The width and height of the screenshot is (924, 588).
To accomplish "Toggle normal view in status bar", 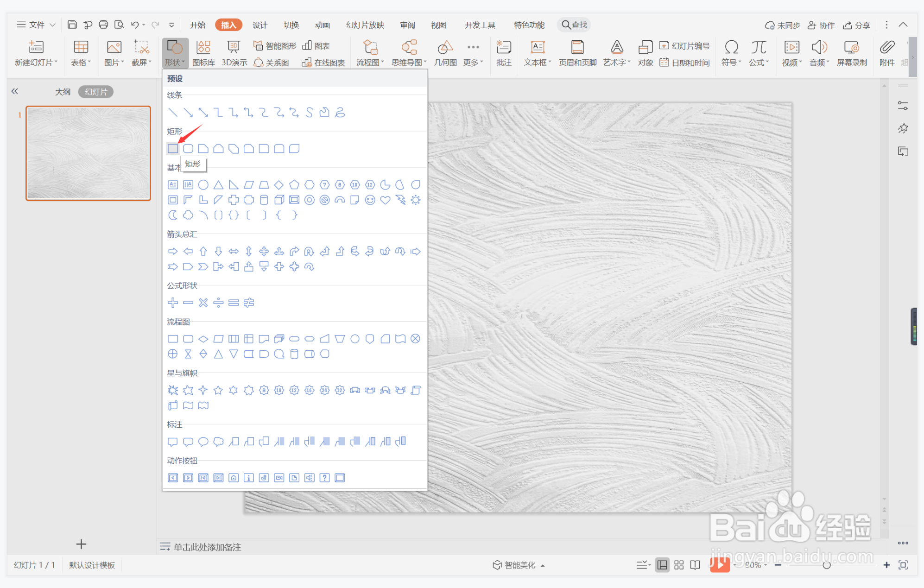I will tap(662, 565).
